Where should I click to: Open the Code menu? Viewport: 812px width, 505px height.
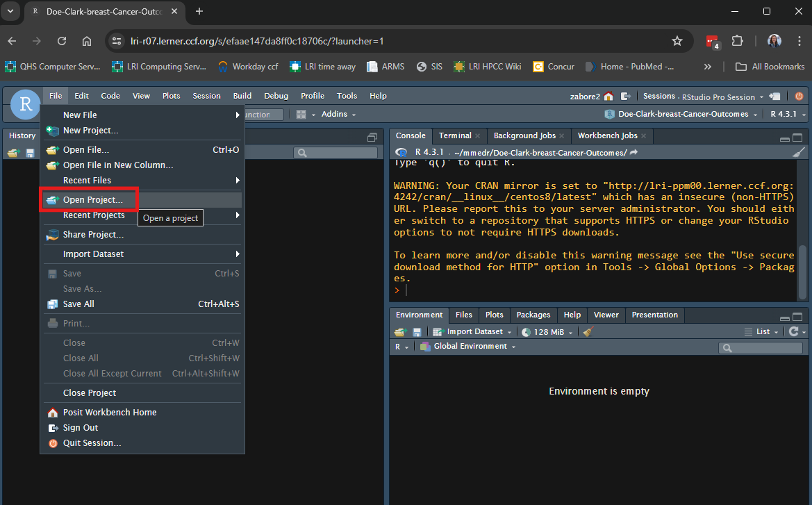110,96
